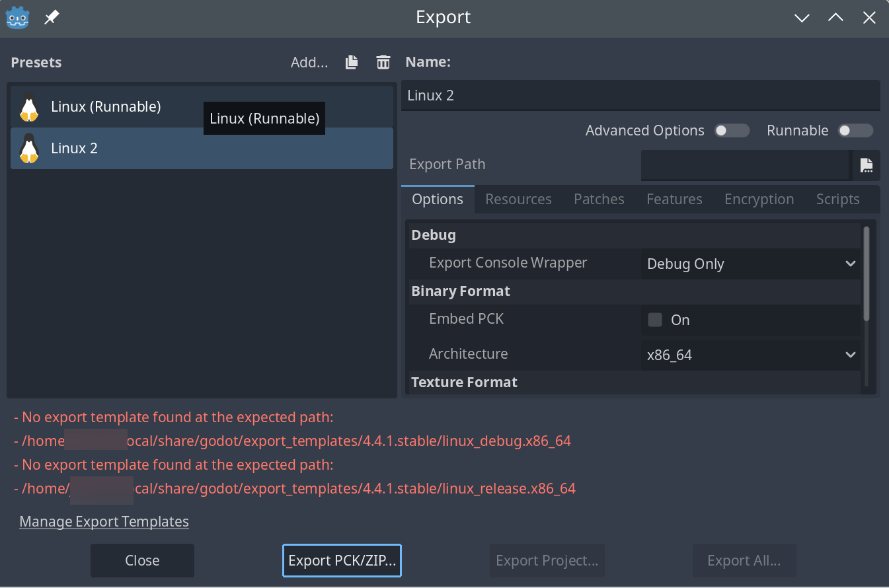Click the Name field containing Linux 2
The width and height of the screenshot is (889, 588).
[x=640, y=96]
